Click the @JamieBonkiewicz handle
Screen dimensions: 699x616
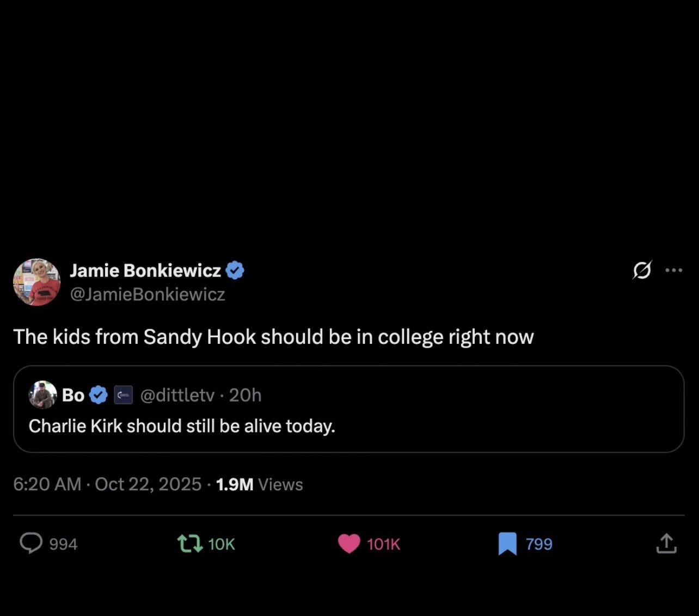[148, 294]
